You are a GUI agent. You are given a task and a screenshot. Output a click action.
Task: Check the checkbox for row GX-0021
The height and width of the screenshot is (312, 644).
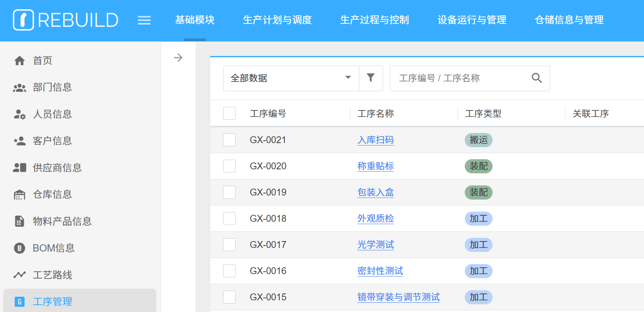pos(229,140)
